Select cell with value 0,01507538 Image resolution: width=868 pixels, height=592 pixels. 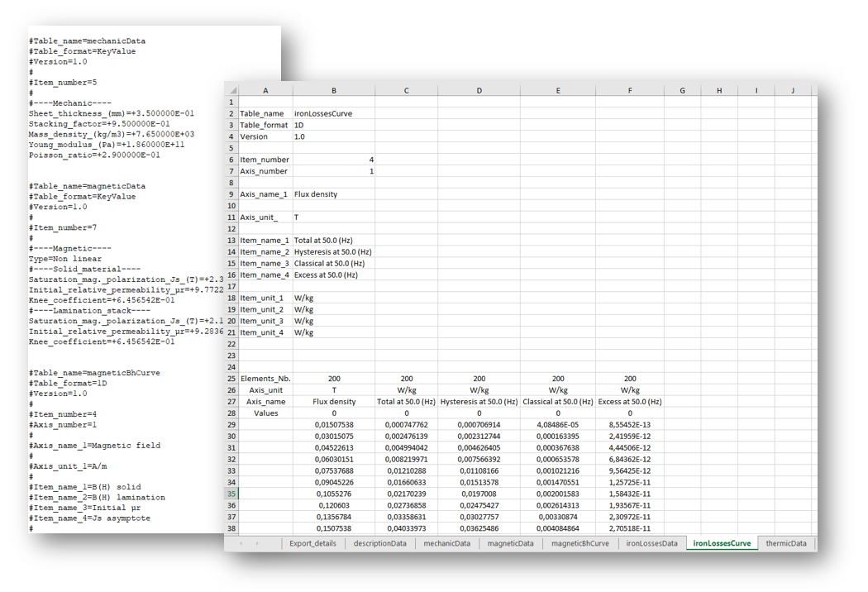pos(334,425)
